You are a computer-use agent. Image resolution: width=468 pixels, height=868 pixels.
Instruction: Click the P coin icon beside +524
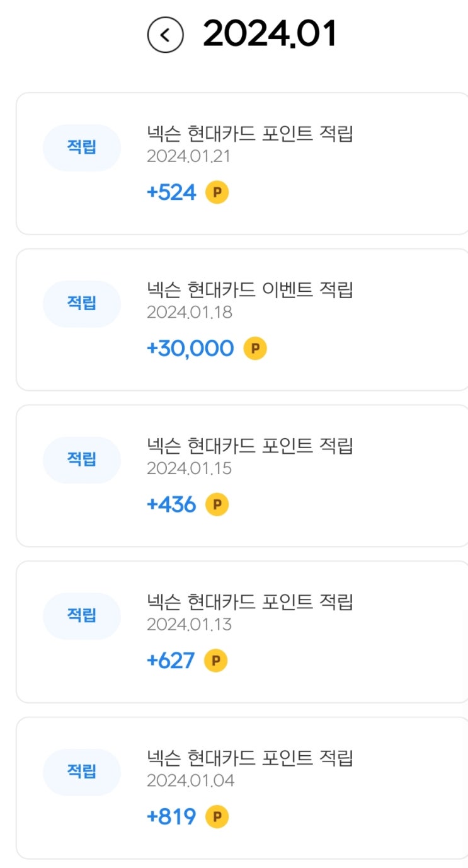tap(217, 192)
